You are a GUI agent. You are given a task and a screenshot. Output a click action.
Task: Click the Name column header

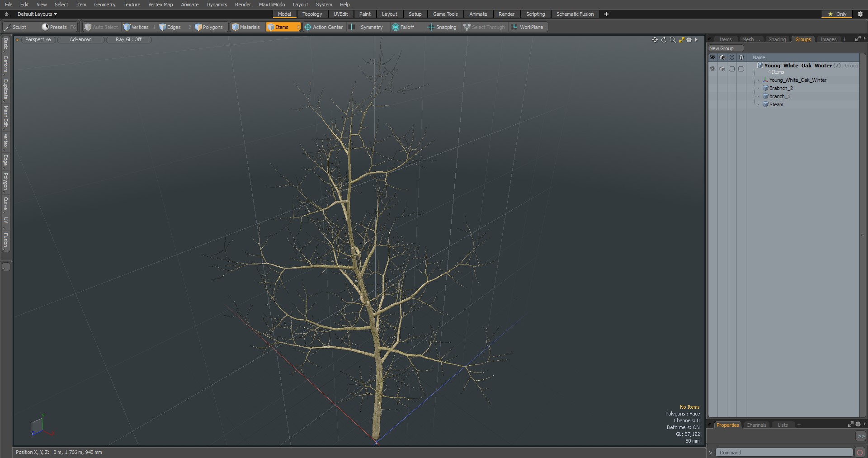(759, 57)
